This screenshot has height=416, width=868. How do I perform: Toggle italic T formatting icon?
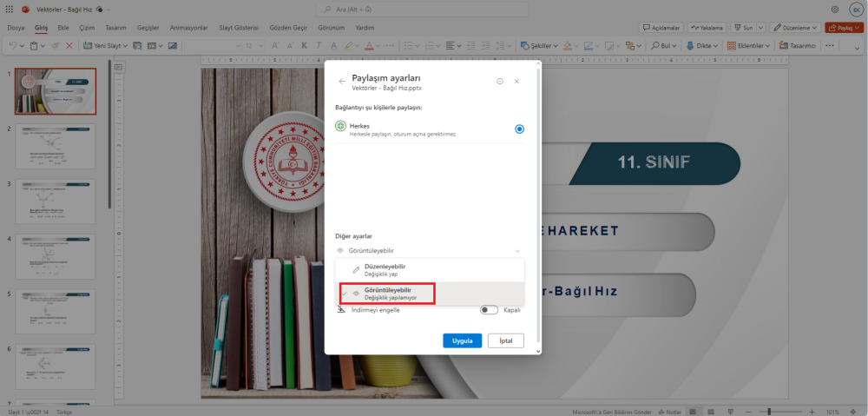319,45
